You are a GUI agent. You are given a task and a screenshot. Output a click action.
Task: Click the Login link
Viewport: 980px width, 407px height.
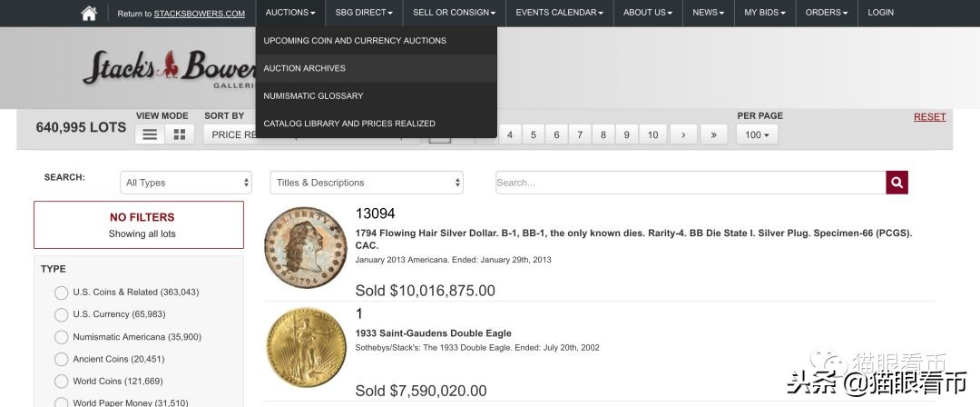pyautogui.click(x=880, y=13)
